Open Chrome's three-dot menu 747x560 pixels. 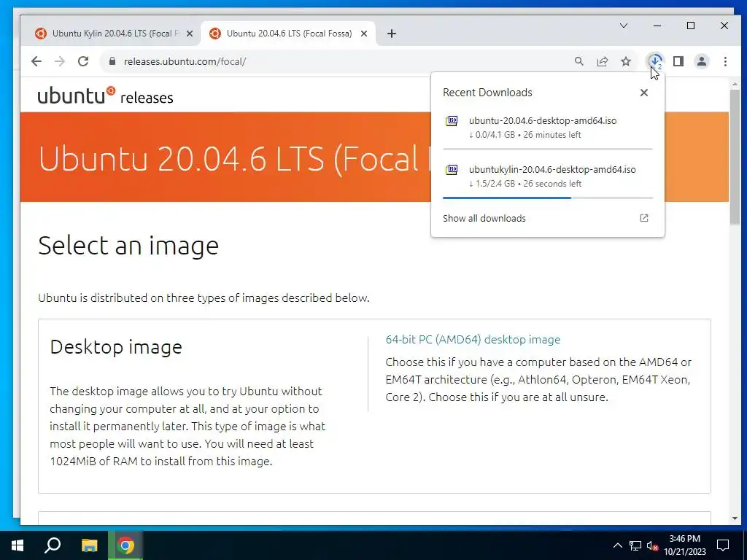pos(725,61)
